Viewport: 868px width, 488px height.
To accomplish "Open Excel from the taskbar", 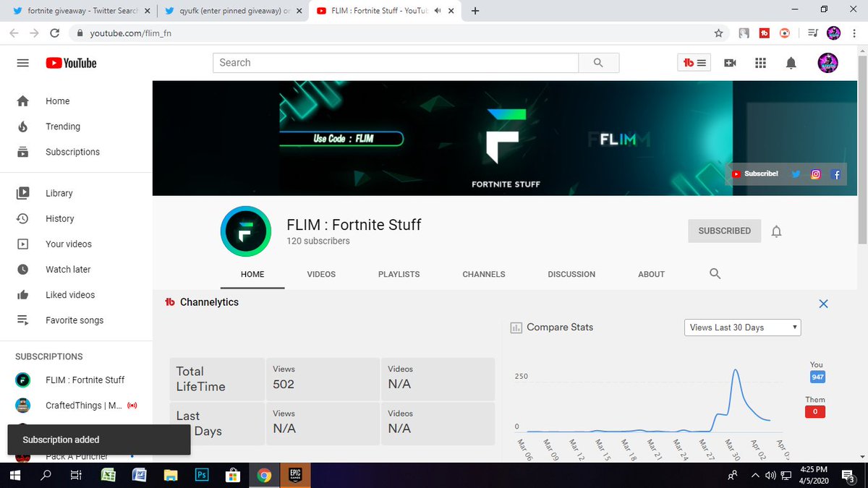I will [109, 475].
